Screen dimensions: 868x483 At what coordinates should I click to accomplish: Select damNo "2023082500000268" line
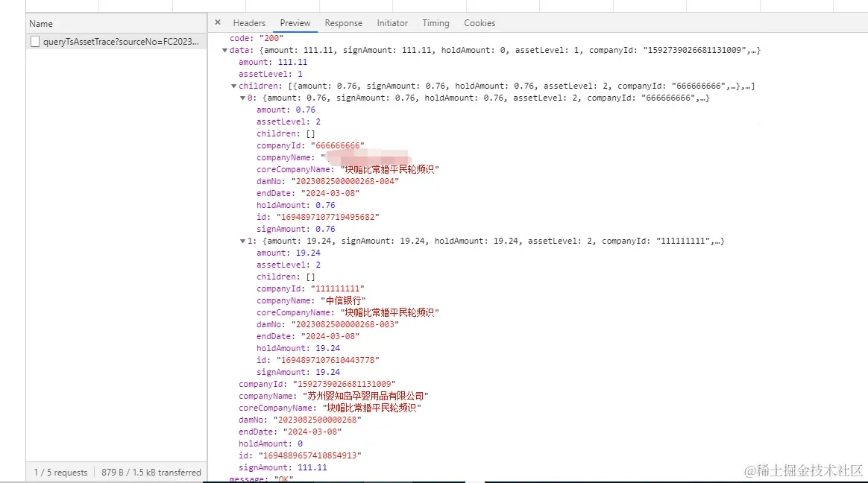point(300,420)
